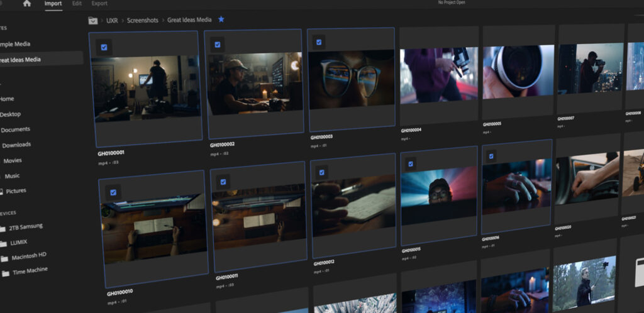Click the GH0100005 file name
Image resolution: width=644 pixels, height=313 pixels.
click(492, 124)
